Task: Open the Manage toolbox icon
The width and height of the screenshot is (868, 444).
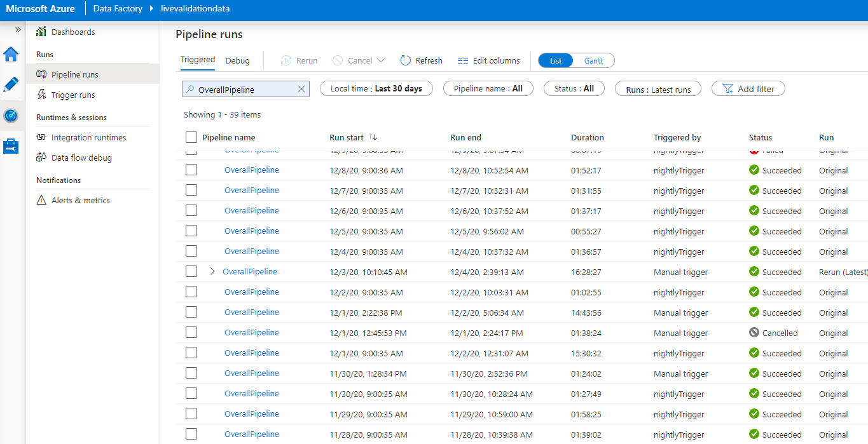Action: tap(11, 146)
